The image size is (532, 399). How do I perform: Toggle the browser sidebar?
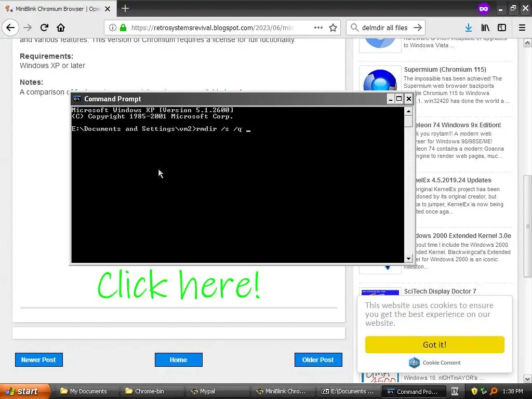[502, 28]
